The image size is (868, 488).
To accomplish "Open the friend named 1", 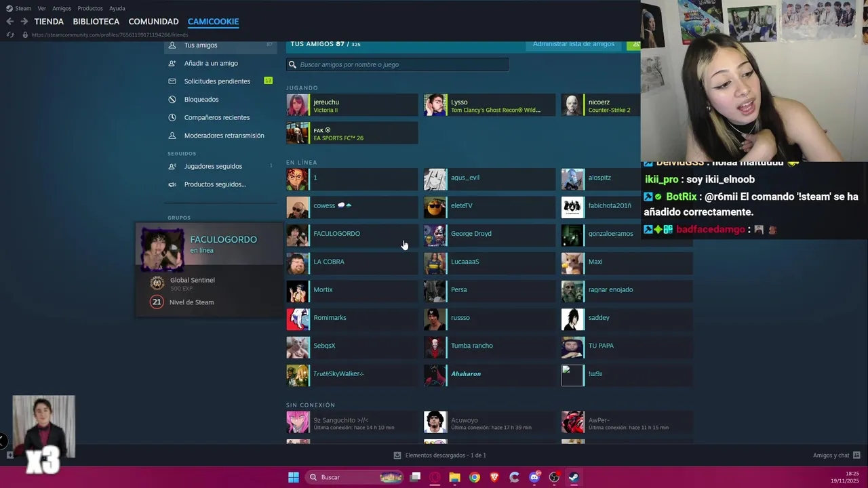I will point(352,180).
